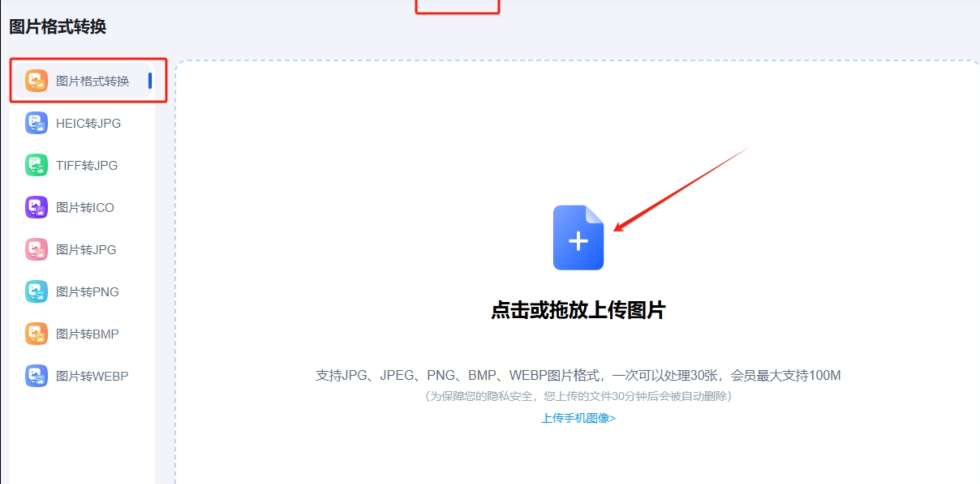Switch to 图片转ICO conversion
The image size is (980, 484).
[x=85, y=208]
